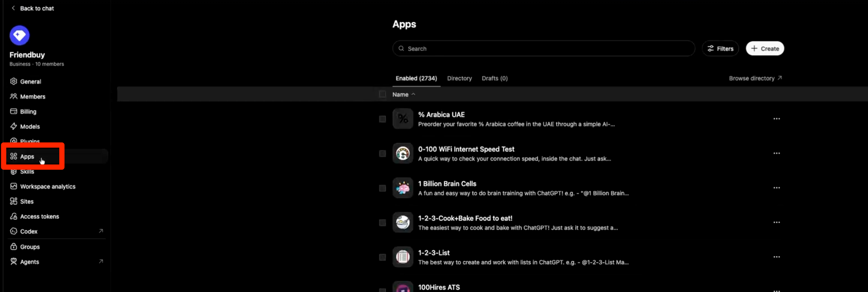The width and height of the screenshot is (868, 292).
Task: Open the Filters options
Action: (x=720, y=48)
